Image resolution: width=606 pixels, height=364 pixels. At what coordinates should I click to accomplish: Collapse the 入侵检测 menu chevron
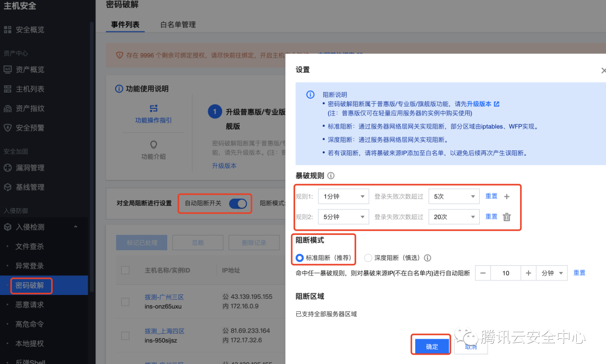pos(76,227)
